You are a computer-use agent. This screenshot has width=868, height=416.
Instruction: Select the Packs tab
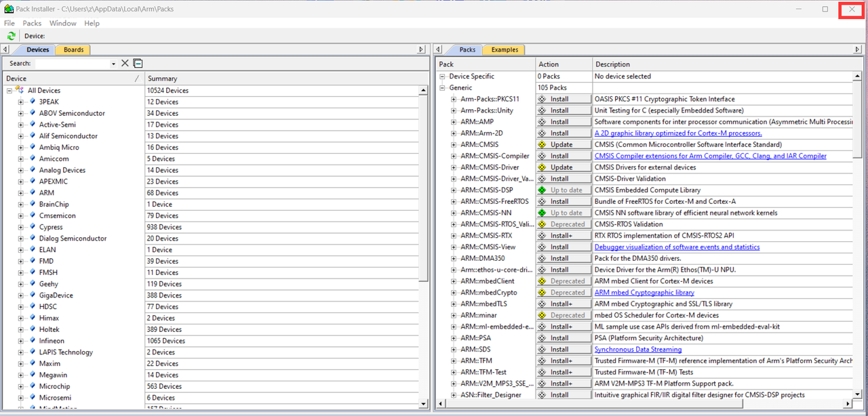pos(467,49)
